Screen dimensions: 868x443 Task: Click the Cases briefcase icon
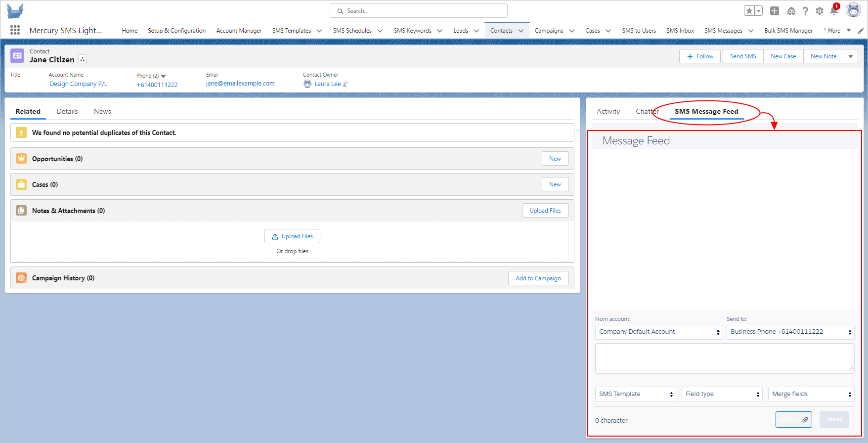coord(21,184)
